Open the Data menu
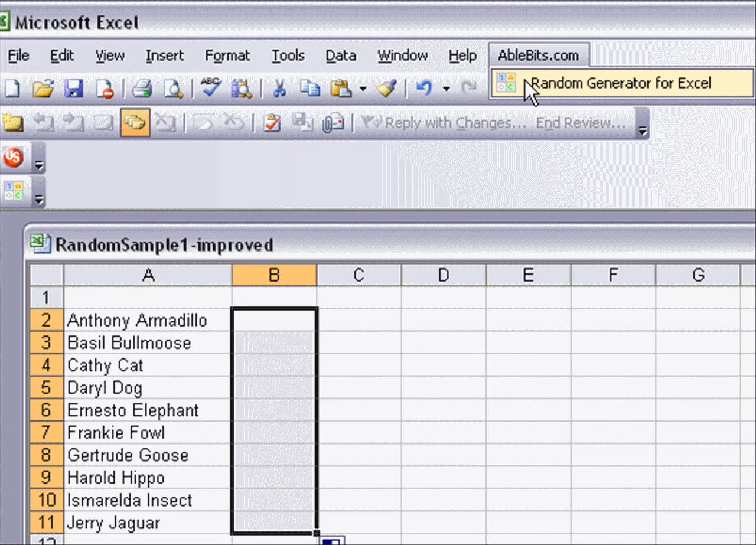 click(341, 56)
